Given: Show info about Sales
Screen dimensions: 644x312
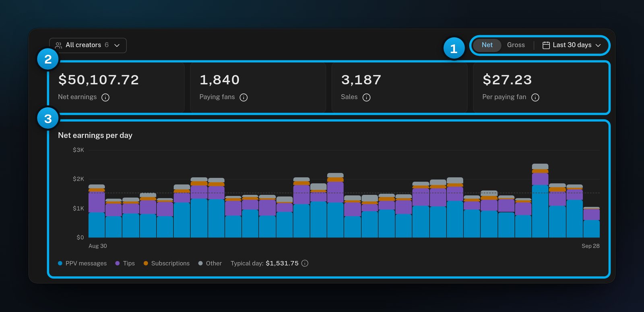Looking at the screenshot, I should click(366, 97).
